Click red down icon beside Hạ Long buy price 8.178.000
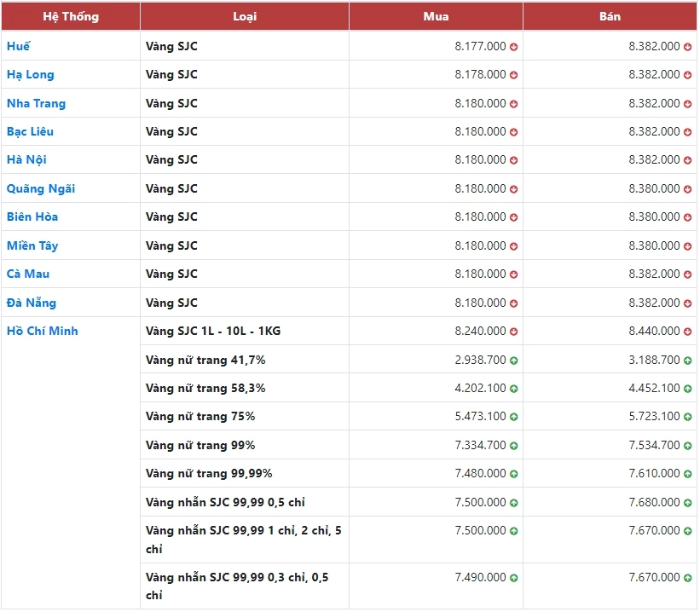700x612 pixels. [514, 75]
